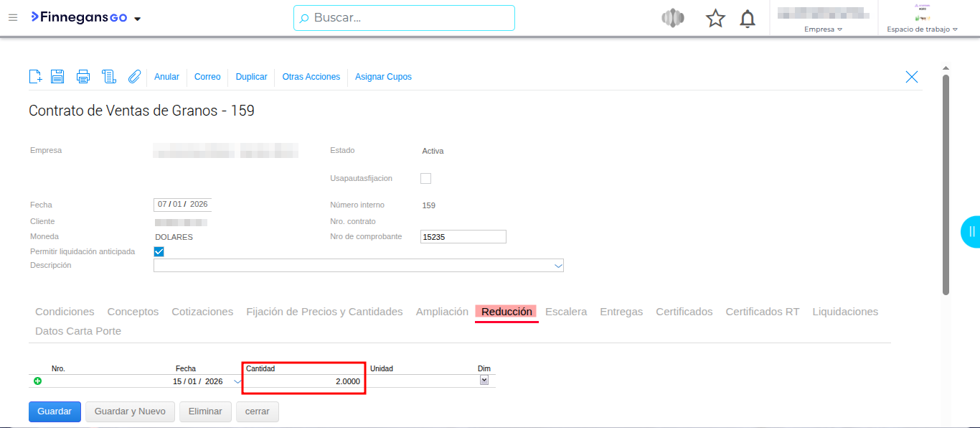Click the save diskette icon

pos(57,77)
